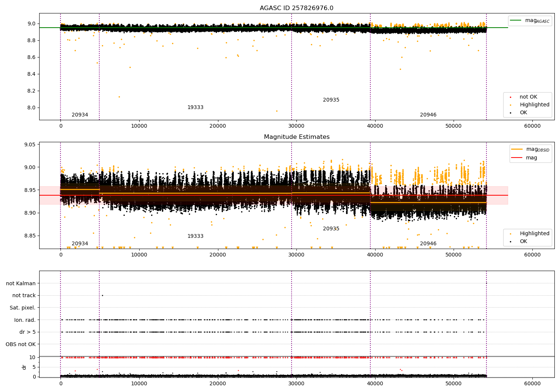560x392 pixels.
Task: Click the red 'not OK' legend marker in top plot
Action: (510, 97)
